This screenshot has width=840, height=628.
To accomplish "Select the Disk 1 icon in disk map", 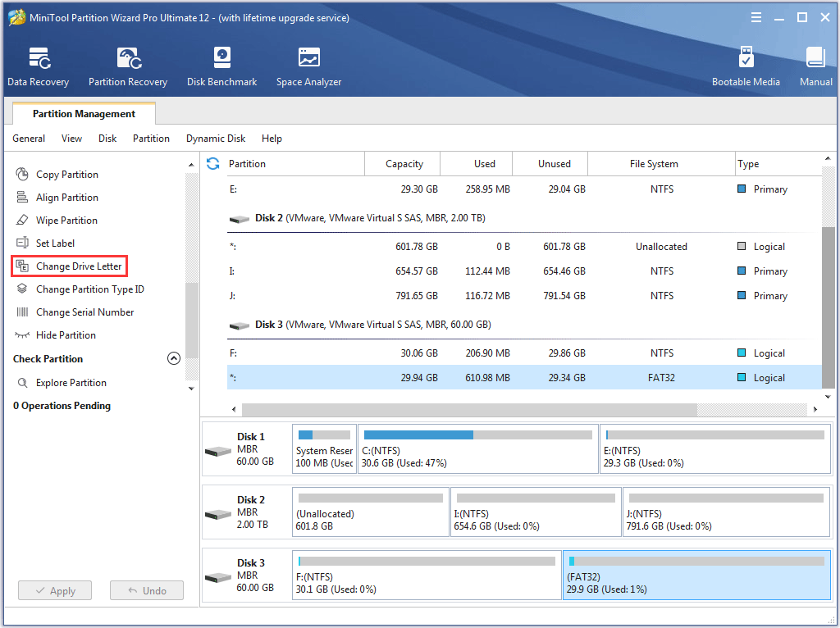I will [x=218, y=452].
